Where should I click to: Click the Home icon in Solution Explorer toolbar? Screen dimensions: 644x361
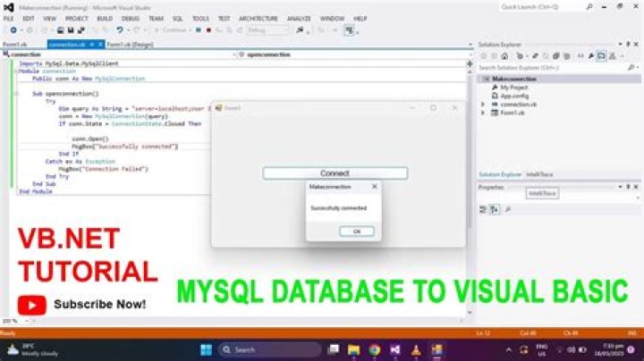504,56
